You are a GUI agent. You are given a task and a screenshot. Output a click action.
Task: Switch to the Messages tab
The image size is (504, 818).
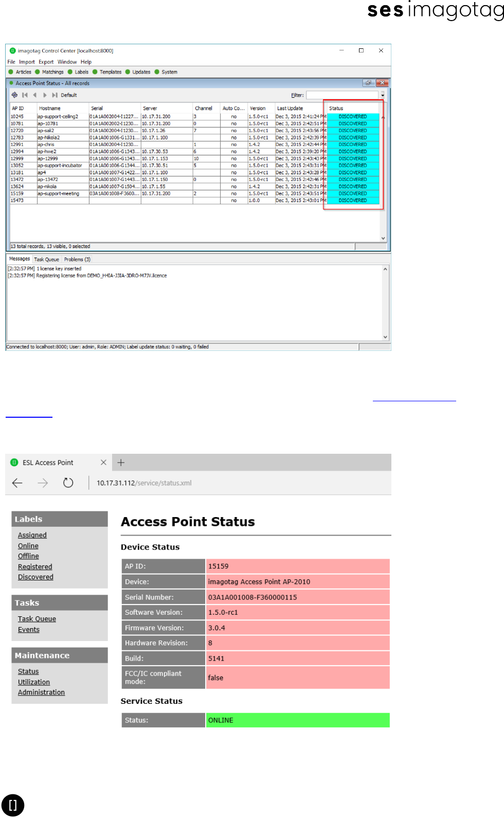tap(20, 259)
